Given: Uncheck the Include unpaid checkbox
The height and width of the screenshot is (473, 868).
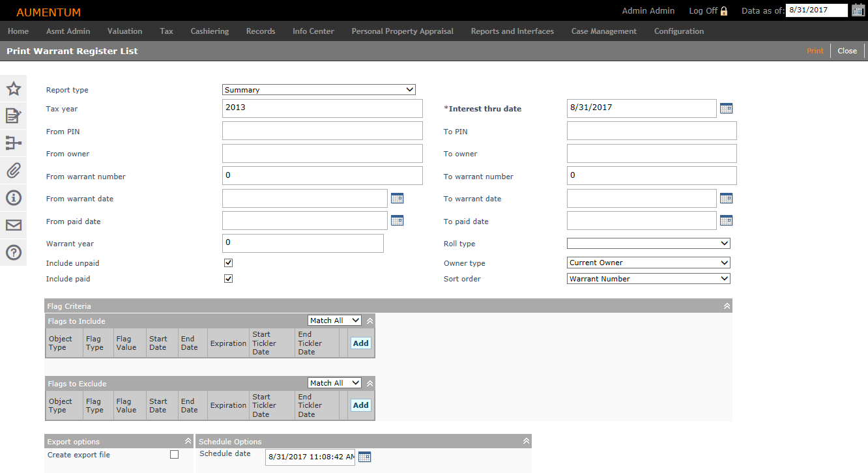Looking at the screenshot, I should click(228, 263).
